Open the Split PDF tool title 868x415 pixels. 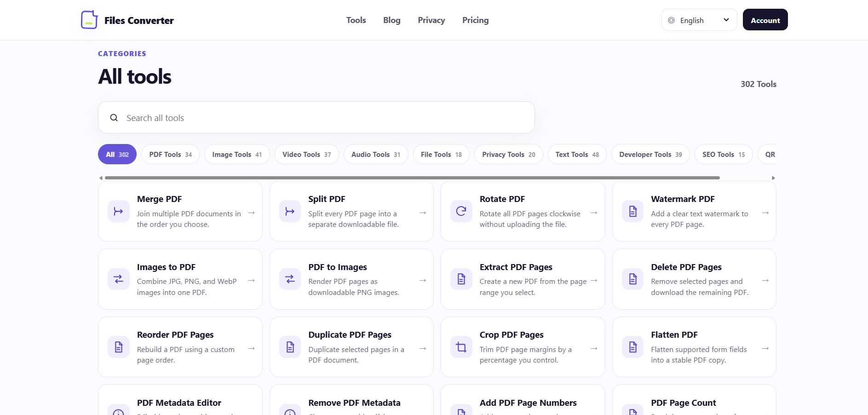coord(327,199)
